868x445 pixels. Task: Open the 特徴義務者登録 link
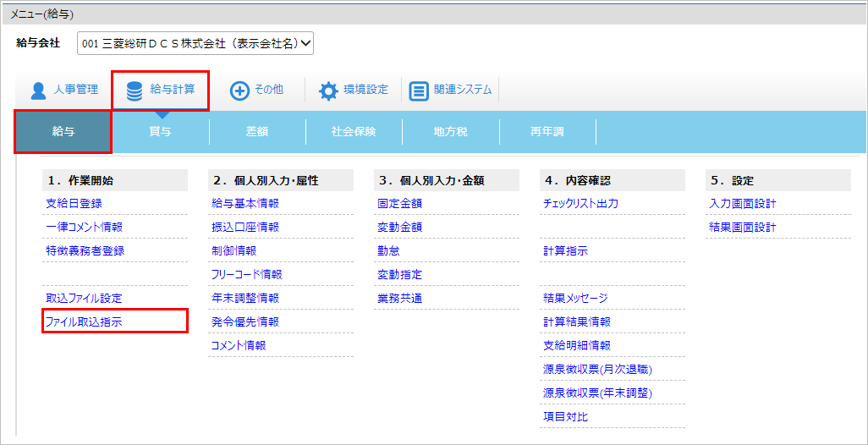tap(85, 250)
